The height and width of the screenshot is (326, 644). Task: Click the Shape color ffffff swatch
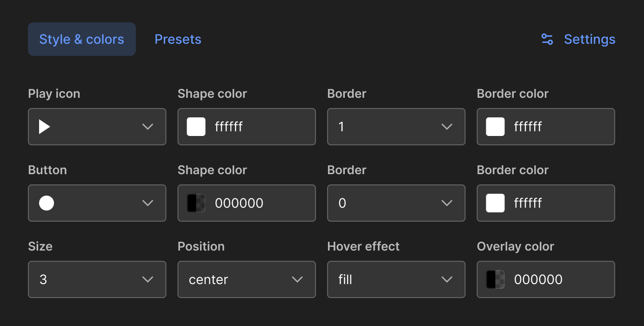[196, 126]
